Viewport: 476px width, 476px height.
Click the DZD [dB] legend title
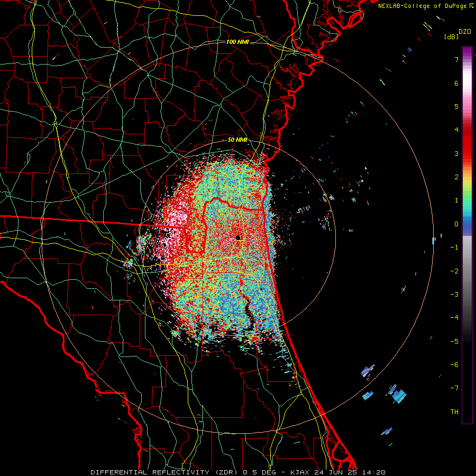point(457,34)
